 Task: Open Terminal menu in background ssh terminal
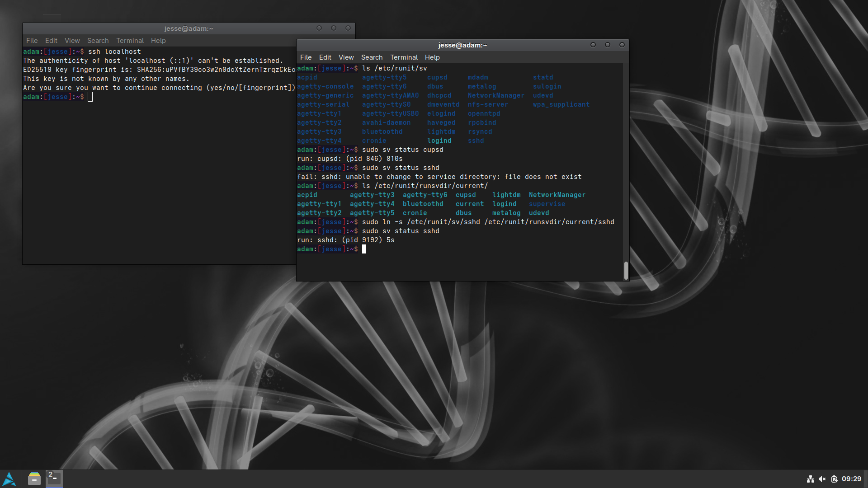point(130,41)
